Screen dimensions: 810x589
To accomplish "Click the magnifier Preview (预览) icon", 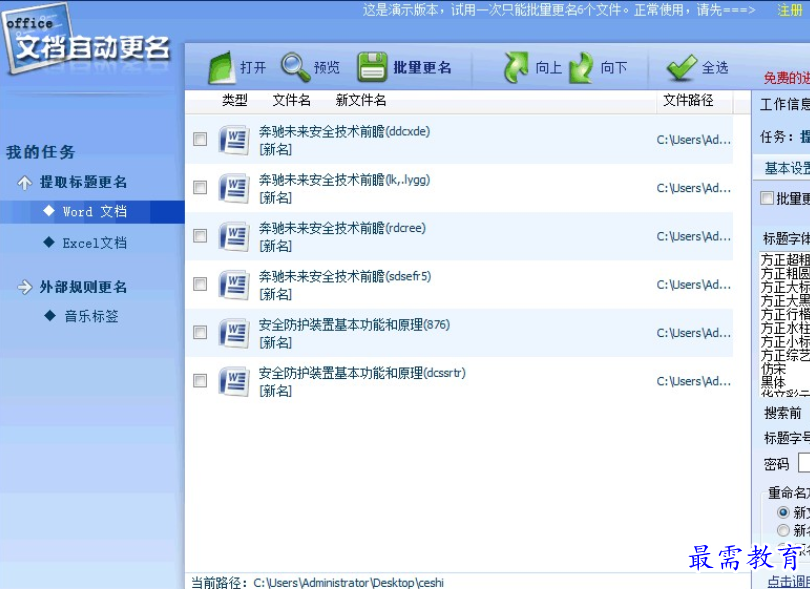I will (x=295, y=67).
